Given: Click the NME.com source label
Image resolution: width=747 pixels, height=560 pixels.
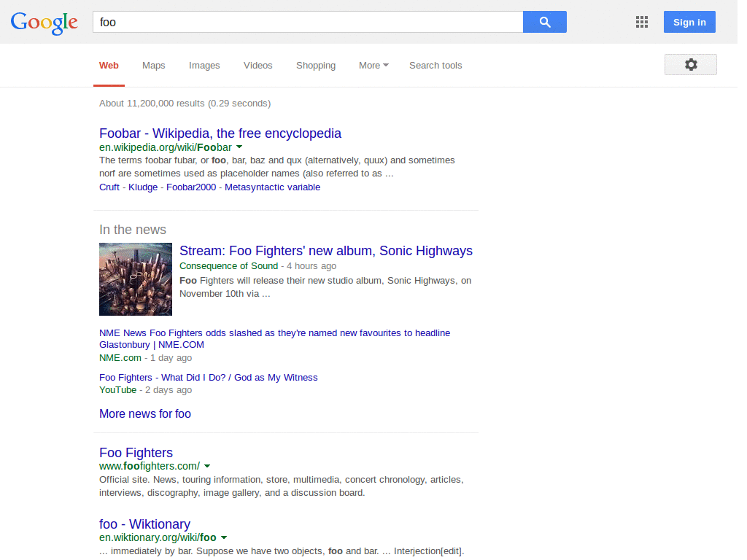Looking at the screenshot, I should (120, 358).
